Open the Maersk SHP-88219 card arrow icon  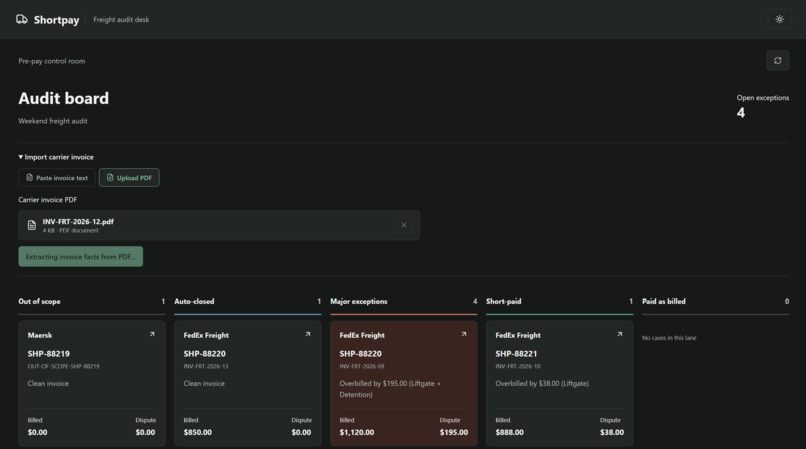(x=152, y=334)
